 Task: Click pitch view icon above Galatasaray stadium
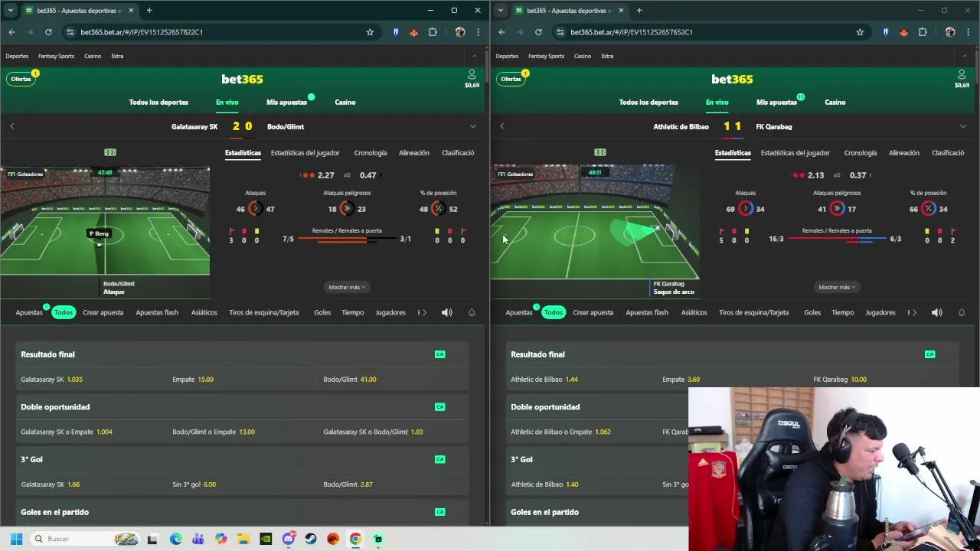coord(110,152)
